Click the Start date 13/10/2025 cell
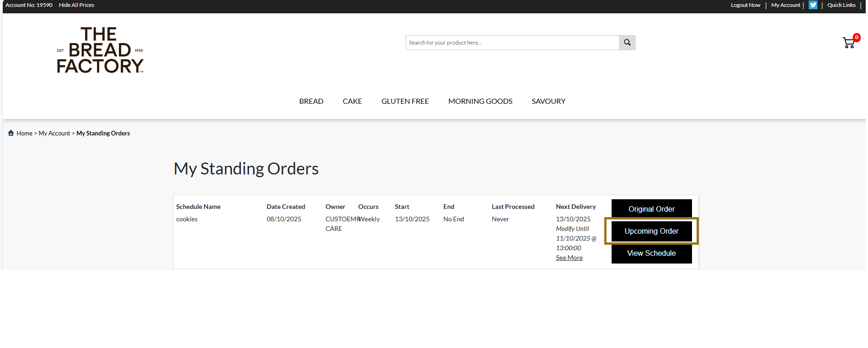Viewport: 868px width, 348px height. [x=412, y=219]
